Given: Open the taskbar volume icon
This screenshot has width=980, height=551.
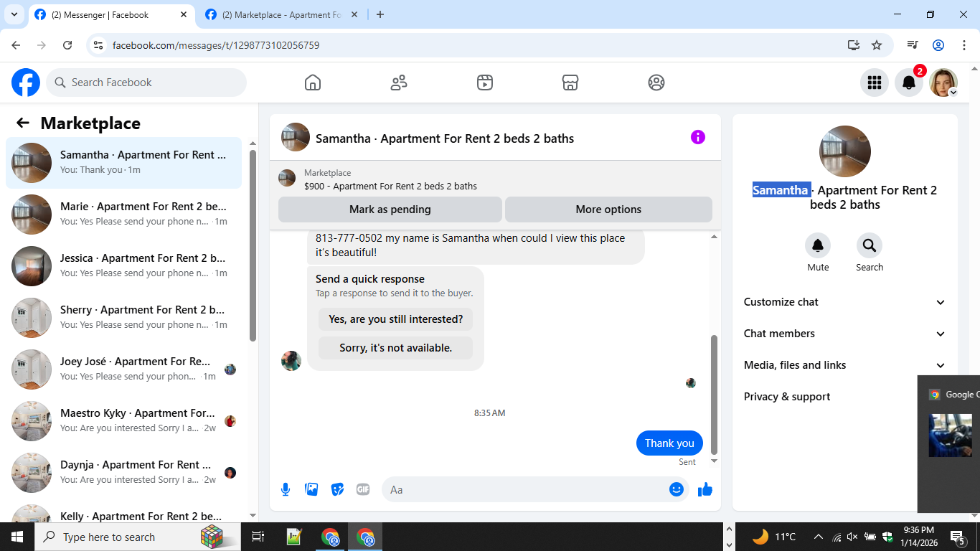Looking at the screenshot, I should tap(852, 537).
